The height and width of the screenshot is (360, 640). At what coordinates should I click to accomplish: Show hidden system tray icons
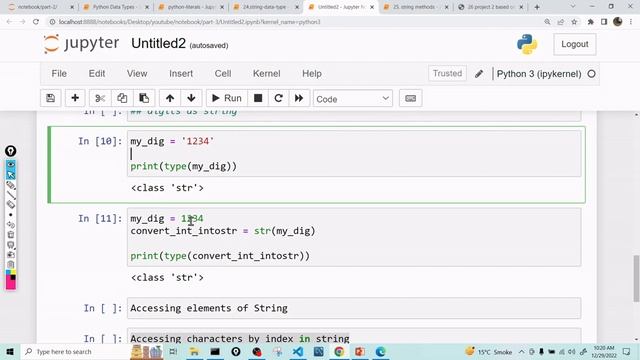[x=522, y=351]
